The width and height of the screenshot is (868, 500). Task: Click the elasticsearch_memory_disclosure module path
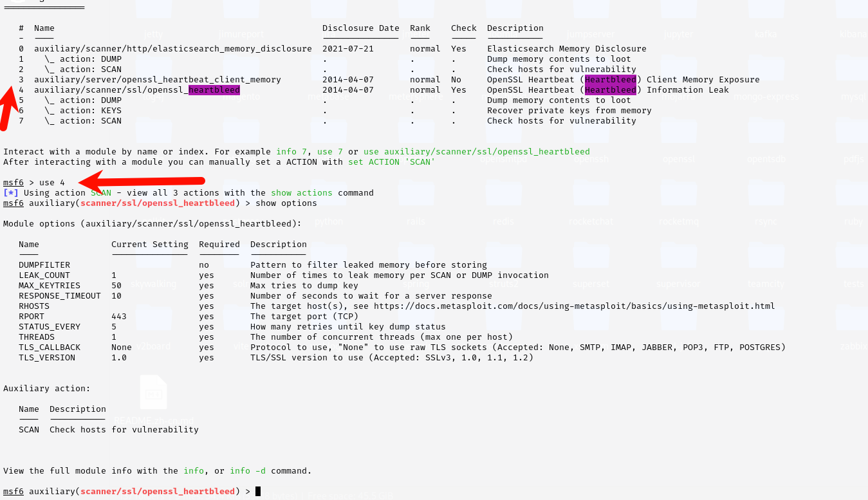coord(173,49)
